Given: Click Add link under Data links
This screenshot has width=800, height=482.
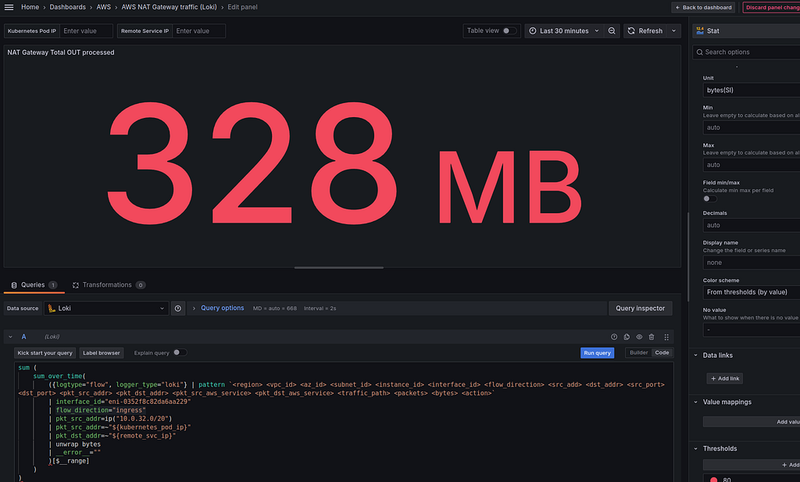Looking at the screenshot, I should point(724,378).
